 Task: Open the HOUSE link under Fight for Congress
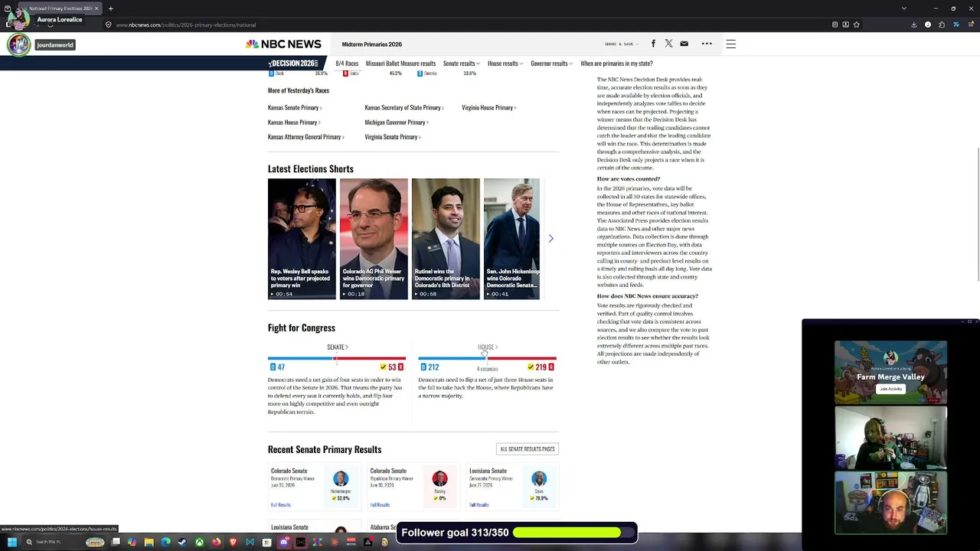488,347
